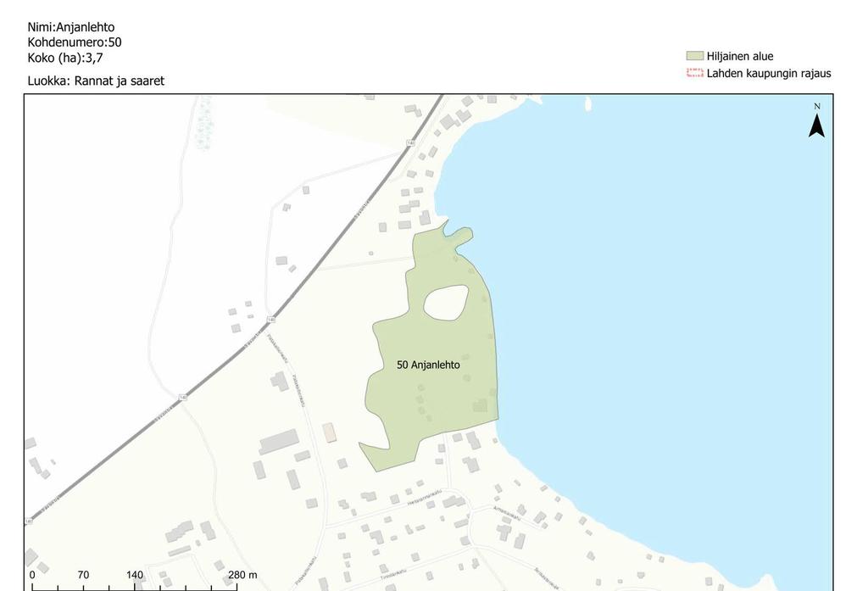Screen dimensions: 868x591
Task: Click the 'Lahden kaupungin rajaus' legend label
Action: pyautogui.click(x=768, y=73)
